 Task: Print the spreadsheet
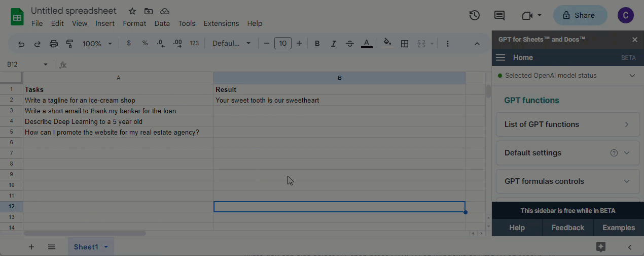point(54,44)
